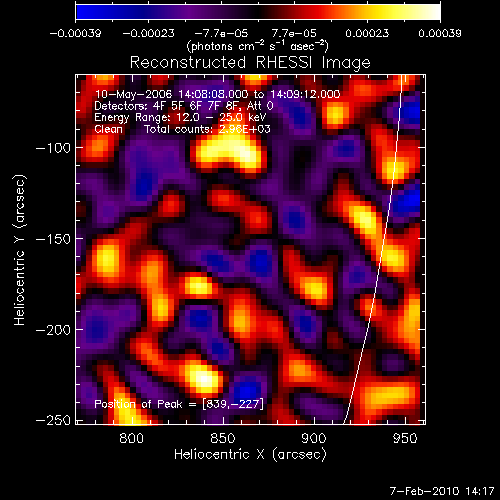The width and height of the screenshot is (500, 500).
Task: Click the 'Heliocentric X (arcsec)' axis label
Action: (x=250, y=455)
